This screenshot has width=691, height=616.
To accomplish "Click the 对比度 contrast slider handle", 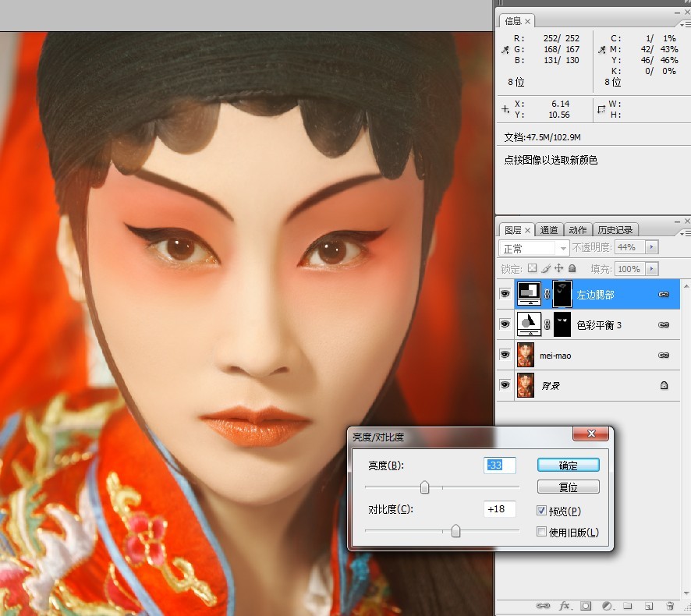I will [455, 531].
